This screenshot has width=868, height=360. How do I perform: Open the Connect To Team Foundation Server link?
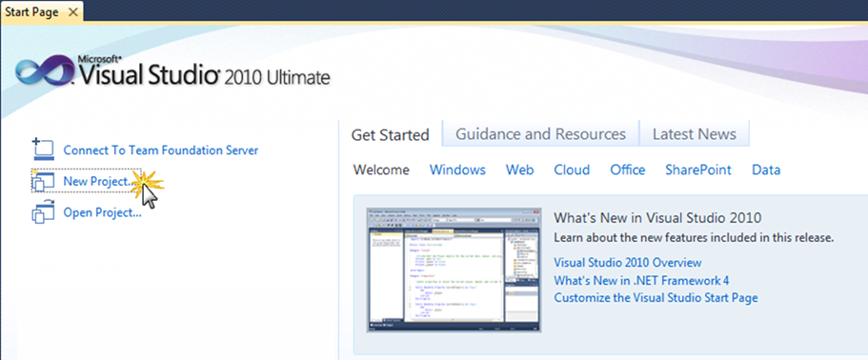point(160,150)
